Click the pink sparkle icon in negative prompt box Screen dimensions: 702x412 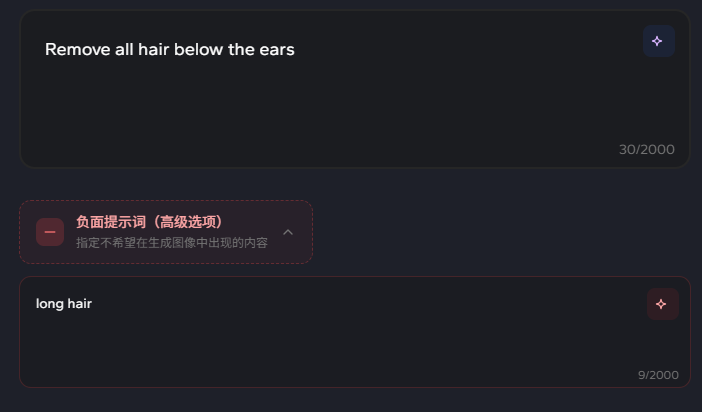tap(661, 304)
